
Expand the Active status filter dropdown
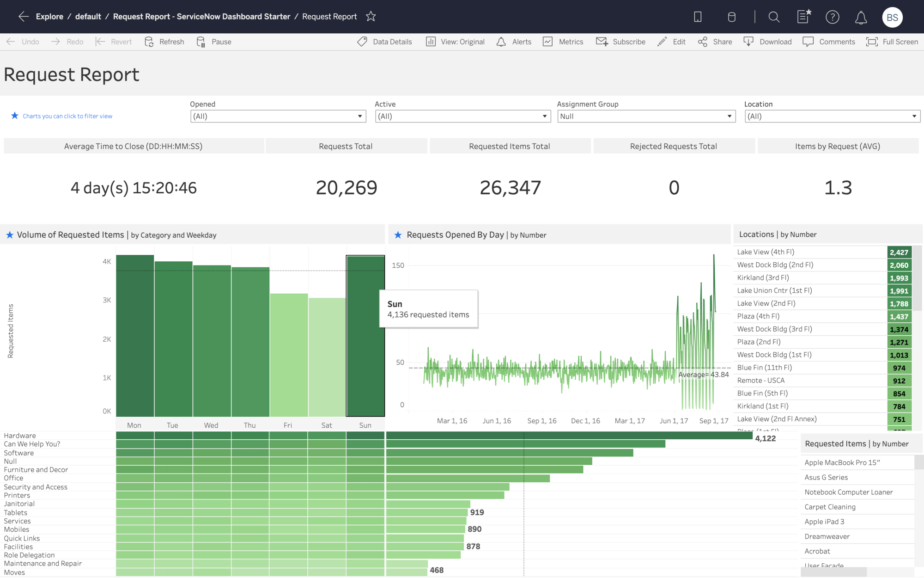543,116
